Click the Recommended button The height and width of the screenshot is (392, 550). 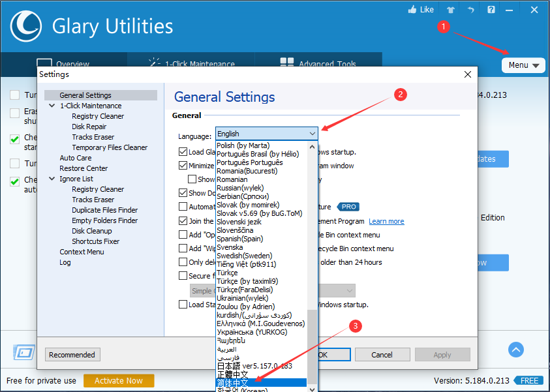click(x=72, y=354)
